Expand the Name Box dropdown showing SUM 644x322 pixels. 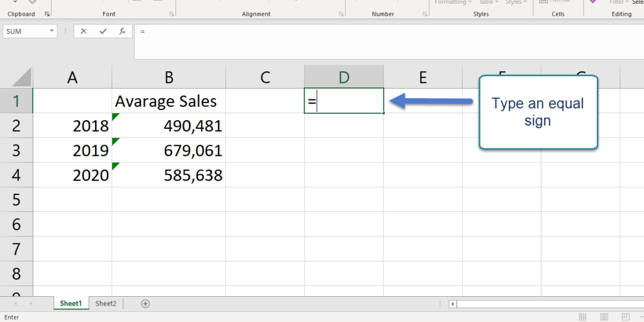(52, 31)
